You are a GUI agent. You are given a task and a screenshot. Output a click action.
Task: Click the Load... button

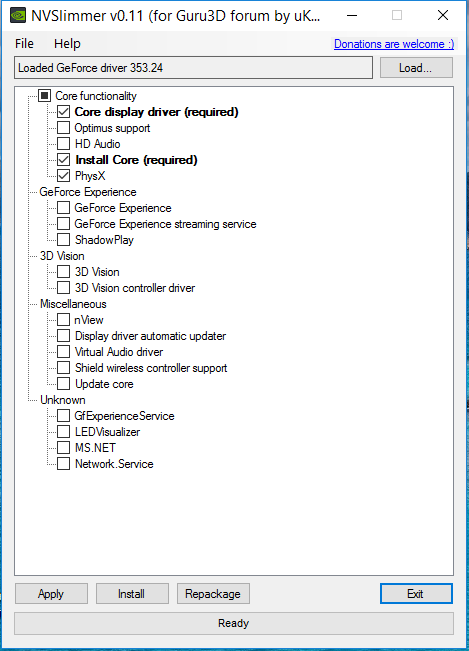pyautogui.click(x=416, y=68)
